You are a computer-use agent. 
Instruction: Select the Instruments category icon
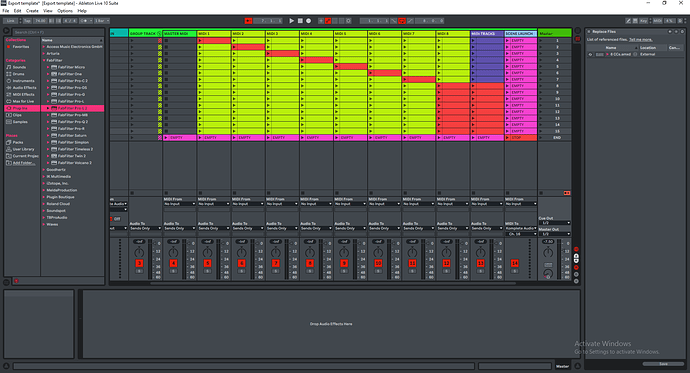pos(8,81)
